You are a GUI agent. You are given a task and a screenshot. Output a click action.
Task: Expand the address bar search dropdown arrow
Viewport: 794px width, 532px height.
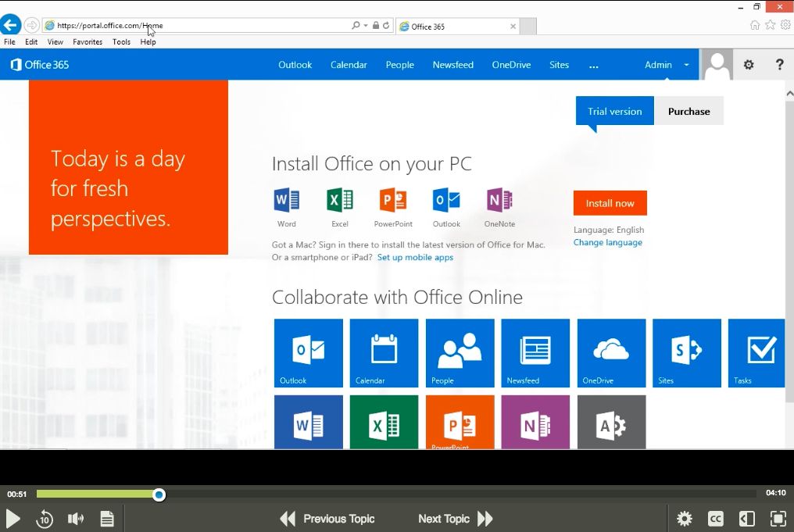366,25
